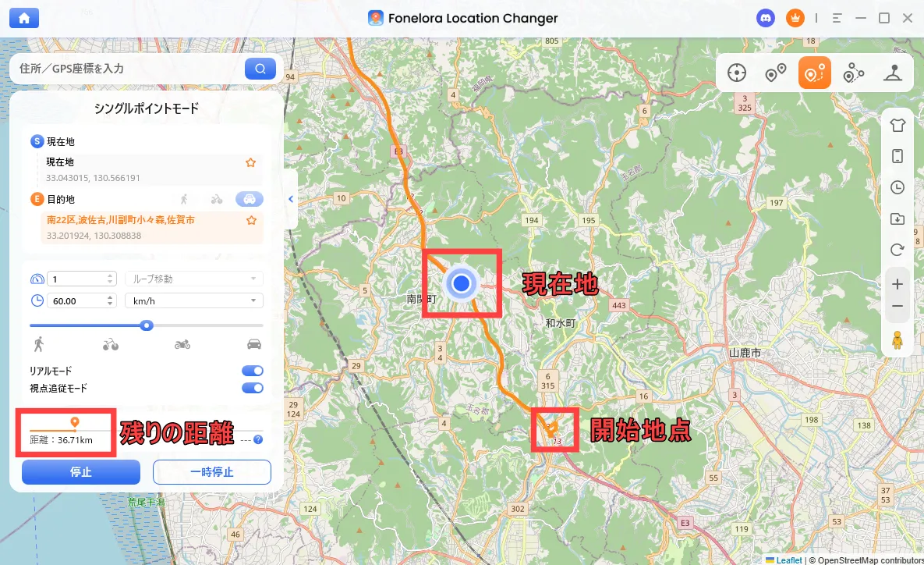Search the entered address with magnifier button
This screenshot has width=924, height=565.
(x=260, y=69)
